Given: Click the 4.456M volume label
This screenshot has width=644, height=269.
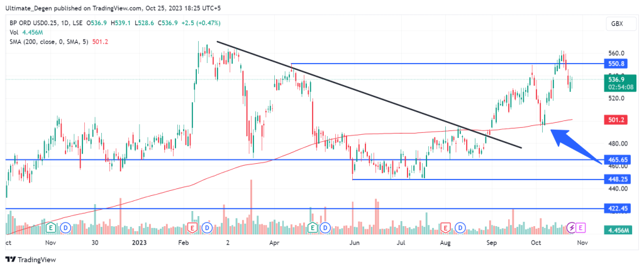Looking at the screenshot, I should tap(617, 231).
